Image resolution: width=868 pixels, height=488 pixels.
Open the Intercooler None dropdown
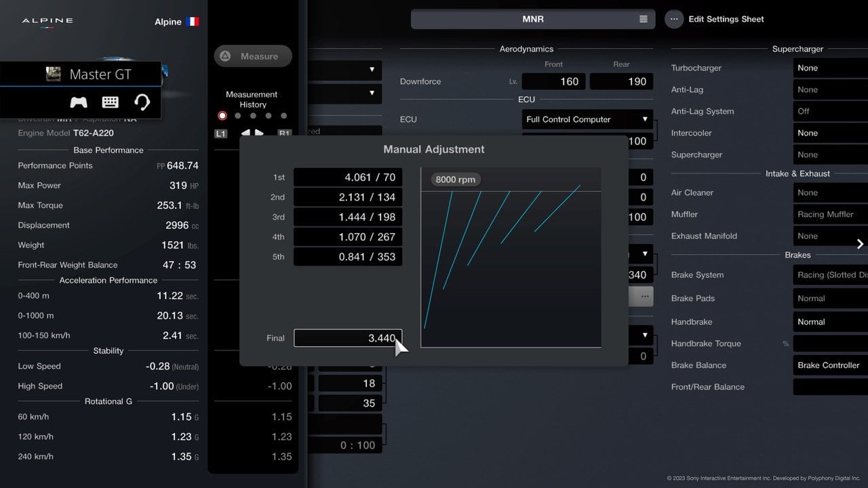[830, 133]
